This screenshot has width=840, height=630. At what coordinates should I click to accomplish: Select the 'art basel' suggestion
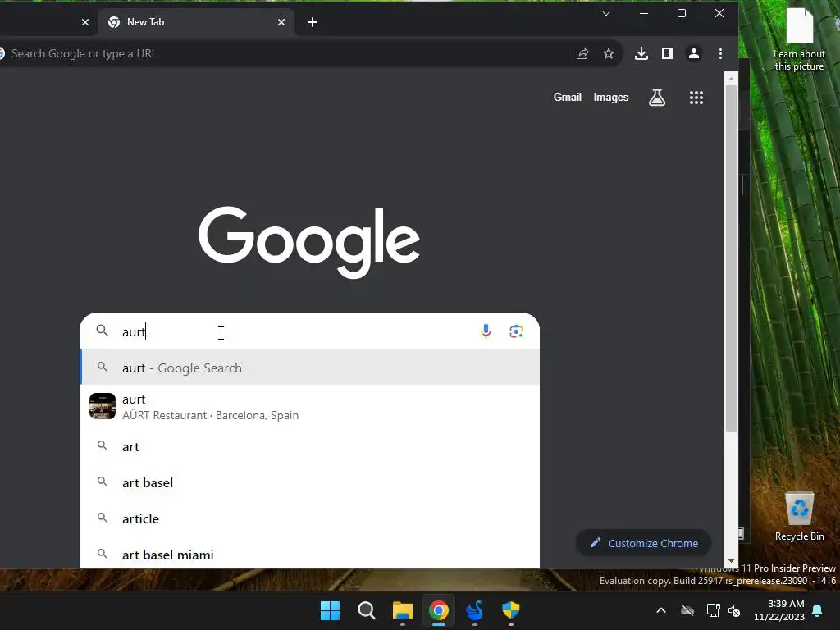[309, 482]
